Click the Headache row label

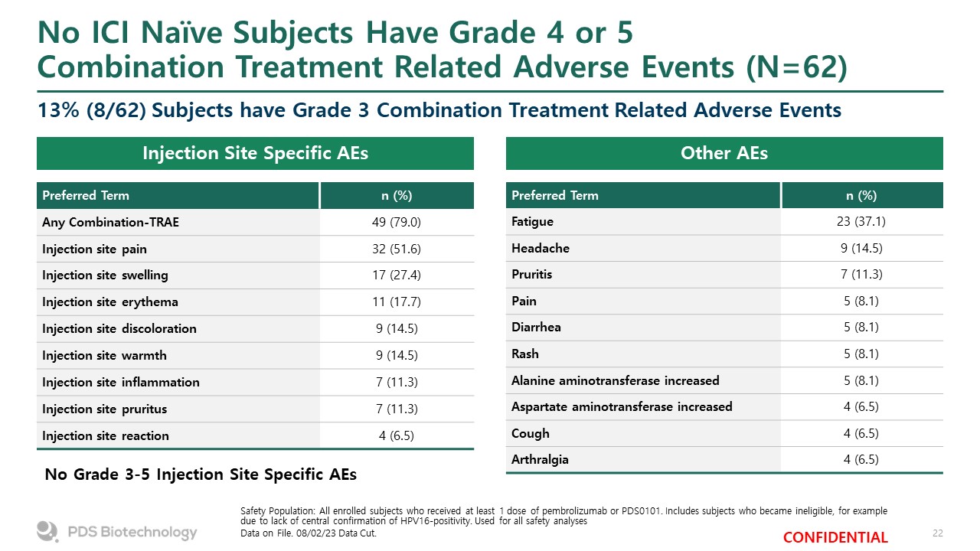[x=540, y=248]
